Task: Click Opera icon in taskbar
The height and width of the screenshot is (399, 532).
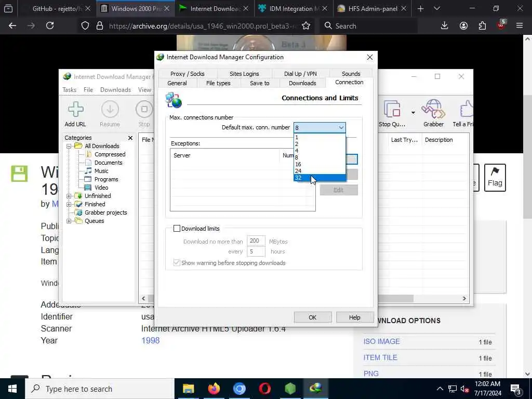Action: (x=264, y=389)
